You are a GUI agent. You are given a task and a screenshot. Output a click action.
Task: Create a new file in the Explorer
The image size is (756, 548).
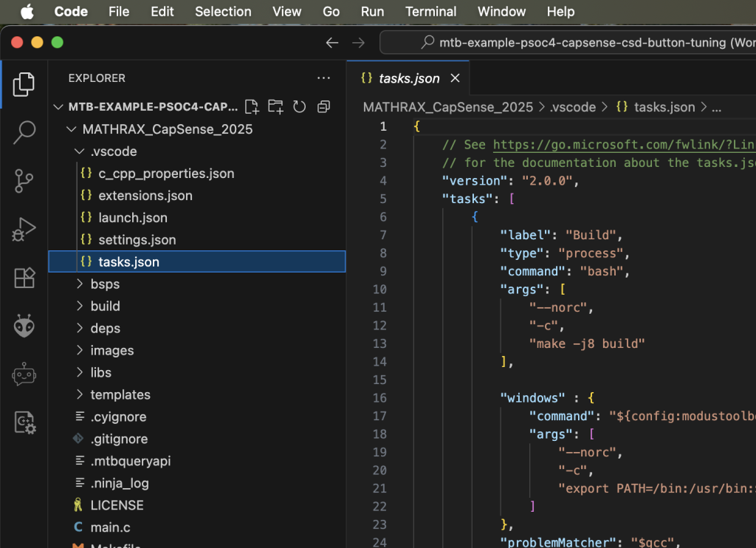[252, 106]
